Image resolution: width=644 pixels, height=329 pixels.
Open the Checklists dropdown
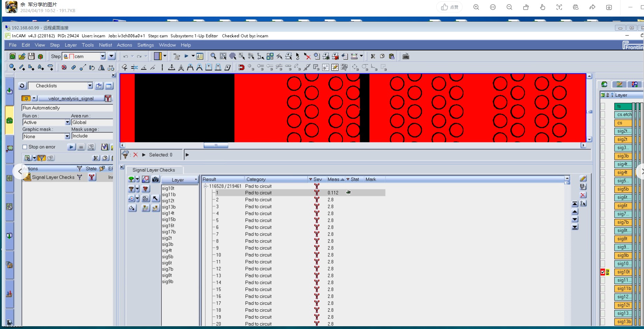(90, 86)
